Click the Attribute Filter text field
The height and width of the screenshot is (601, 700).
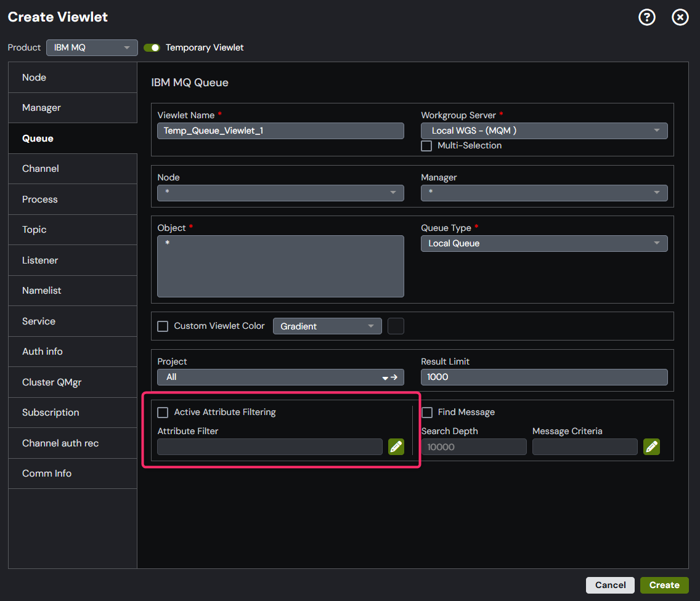click(270, 446)
